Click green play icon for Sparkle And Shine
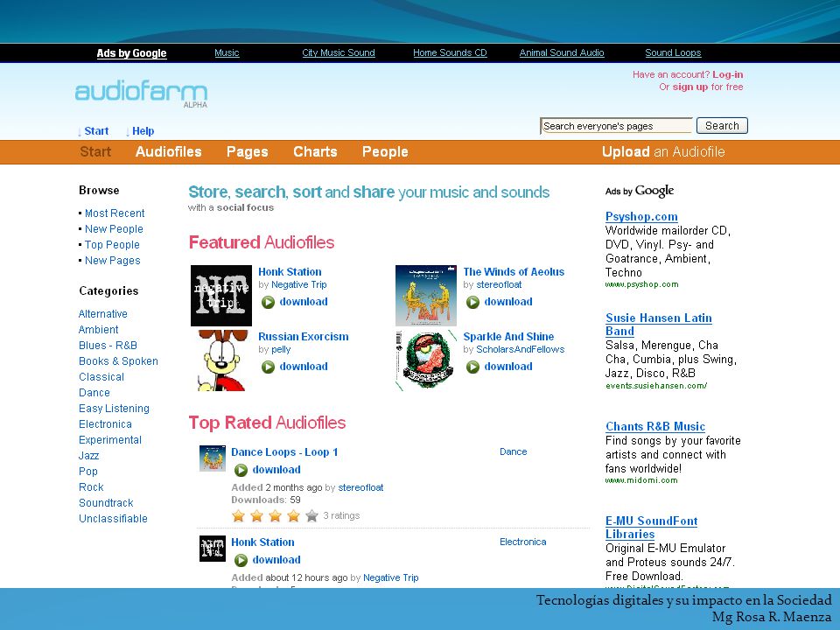Screen dimensions: 840x630 click(x=472, y=367)
